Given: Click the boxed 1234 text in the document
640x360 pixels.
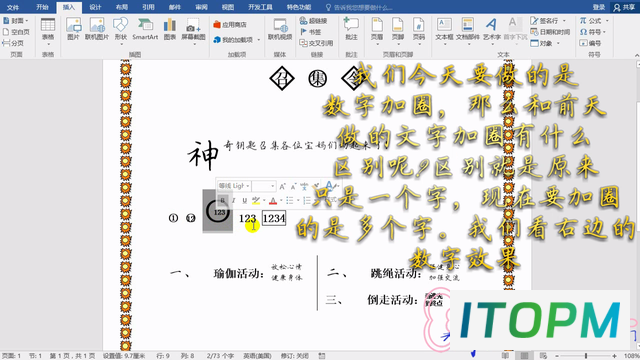Looking at the screenshot, I should pos(274,218).
